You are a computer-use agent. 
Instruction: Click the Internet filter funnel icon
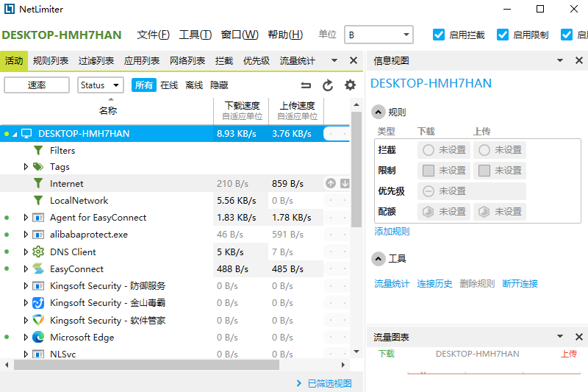[x=38, y=184]
